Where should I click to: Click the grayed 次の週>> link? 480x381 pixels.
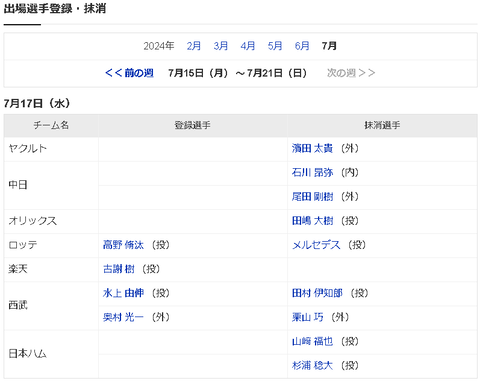pos(351,73)
